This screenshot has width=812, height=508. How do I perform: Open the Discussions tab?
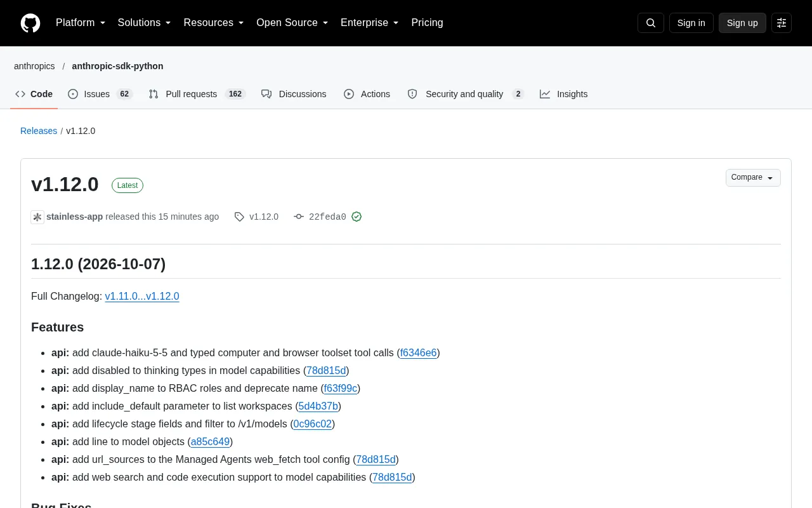click(x=294, y=94)
